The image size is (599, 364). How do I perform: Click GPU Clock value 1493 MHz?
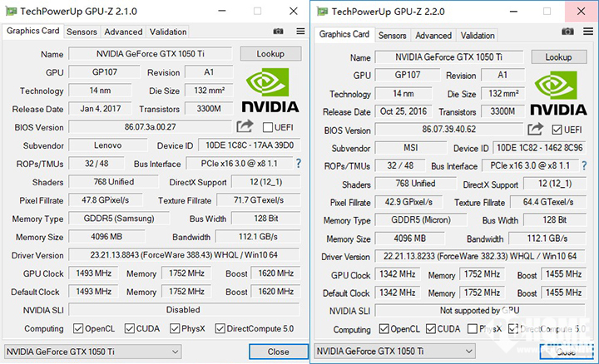[x=93, y=273]
